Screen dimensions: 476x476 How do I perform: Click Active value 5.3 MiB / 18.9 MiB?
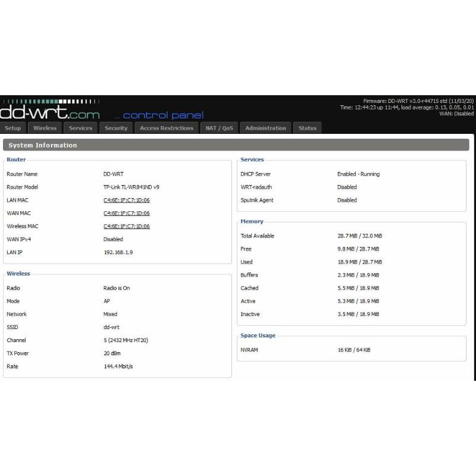pos(358,301)
